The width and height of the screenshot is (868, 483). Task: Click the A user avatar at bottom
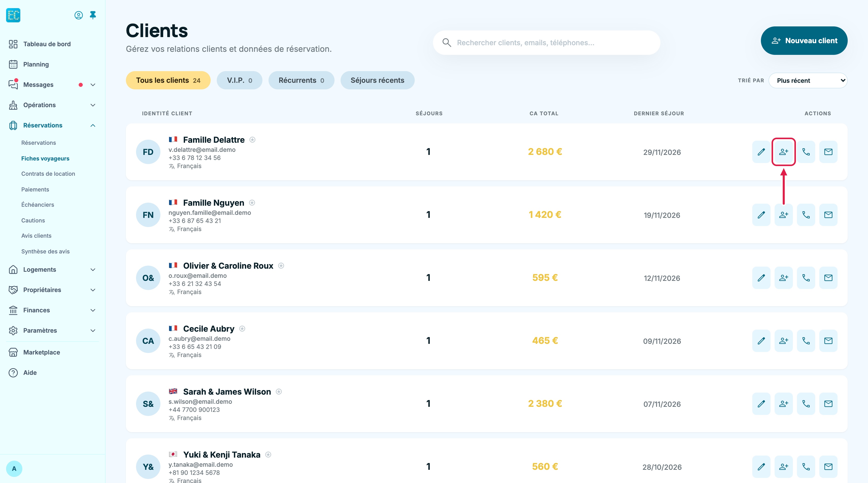14,469
